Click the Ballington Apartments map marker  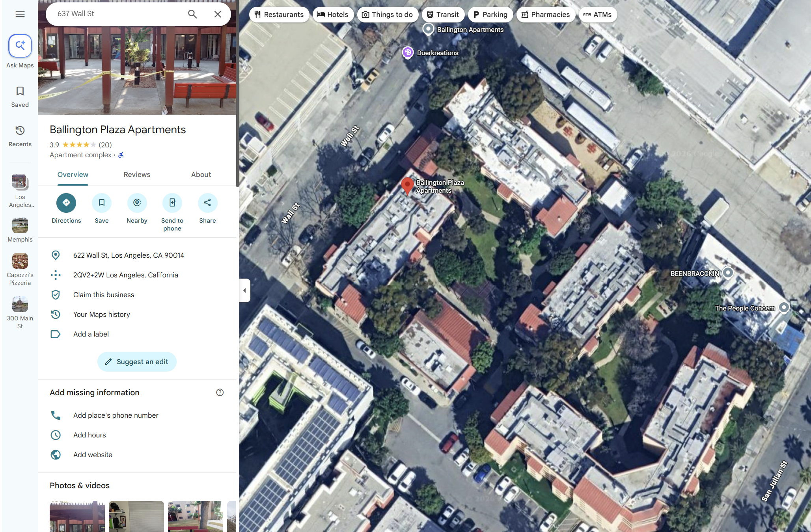click(428, 29)
